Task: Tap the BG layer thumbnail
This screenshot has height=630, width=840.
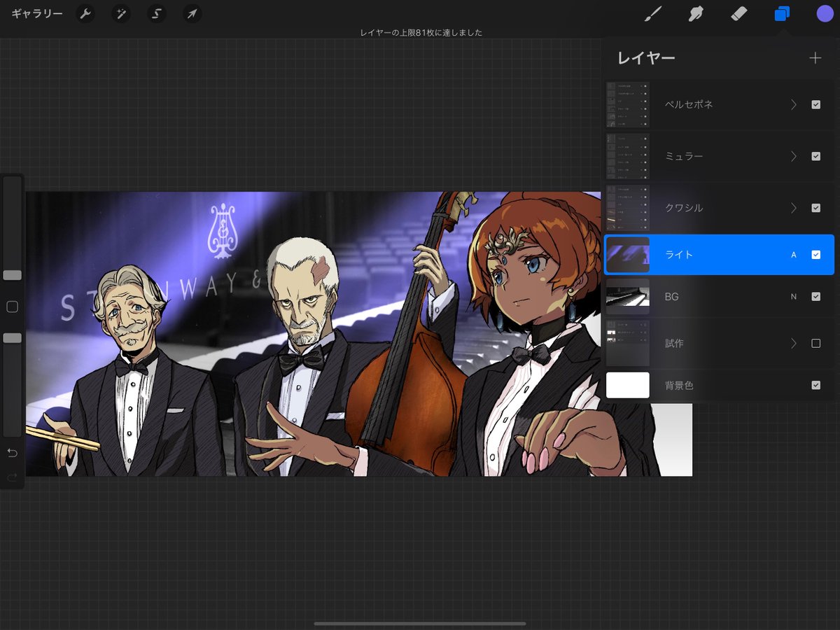Action: click(628, 297)
